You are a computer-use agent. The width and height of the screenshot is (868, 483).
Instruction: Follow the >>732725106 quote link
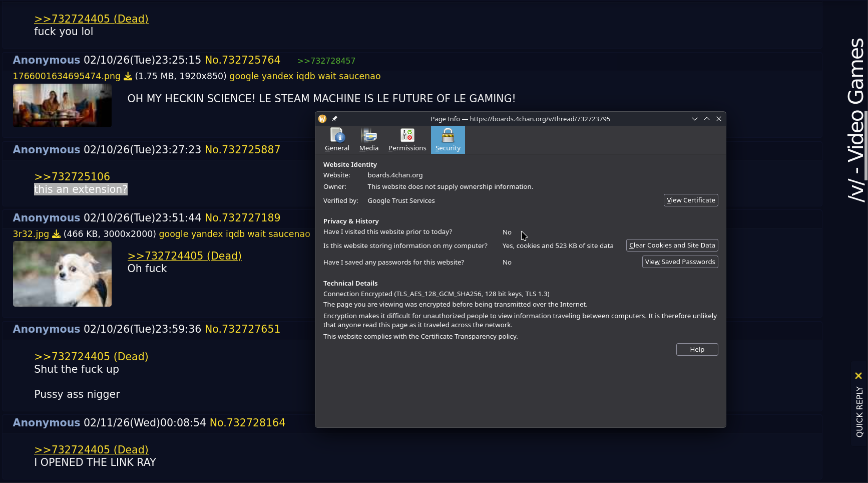click(72, 177)
